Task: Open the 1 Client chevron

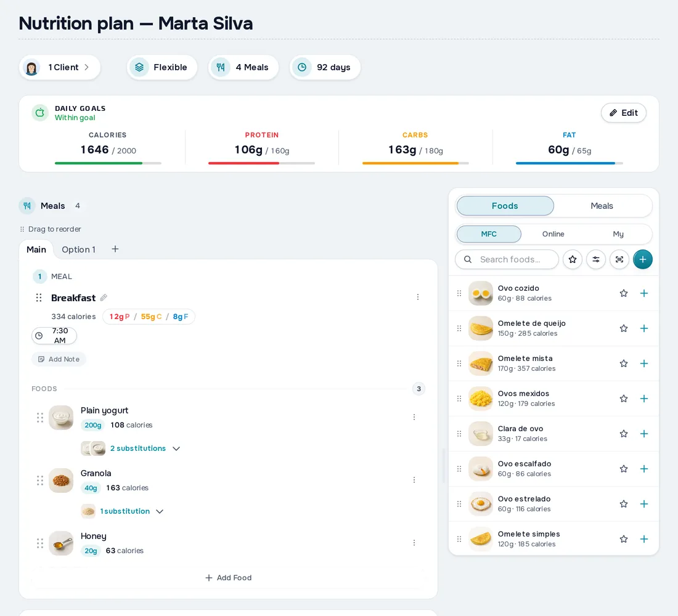Action: point(86,67)
